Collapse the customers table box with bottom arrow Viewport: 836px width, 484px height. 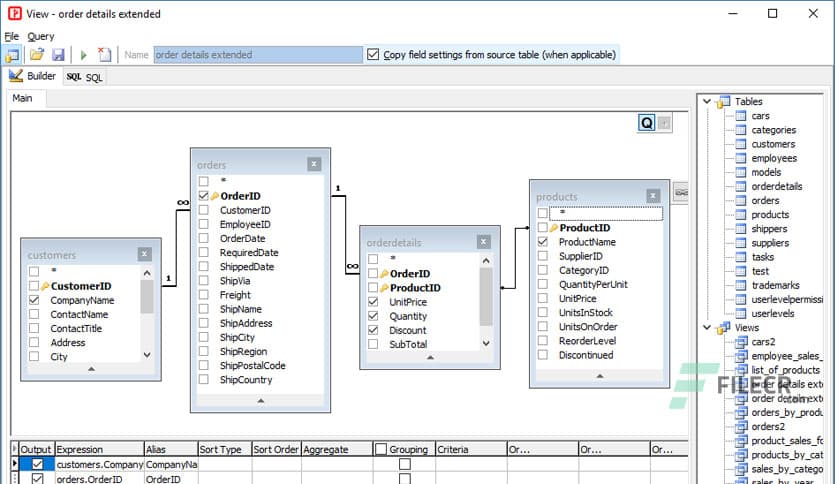91,368
